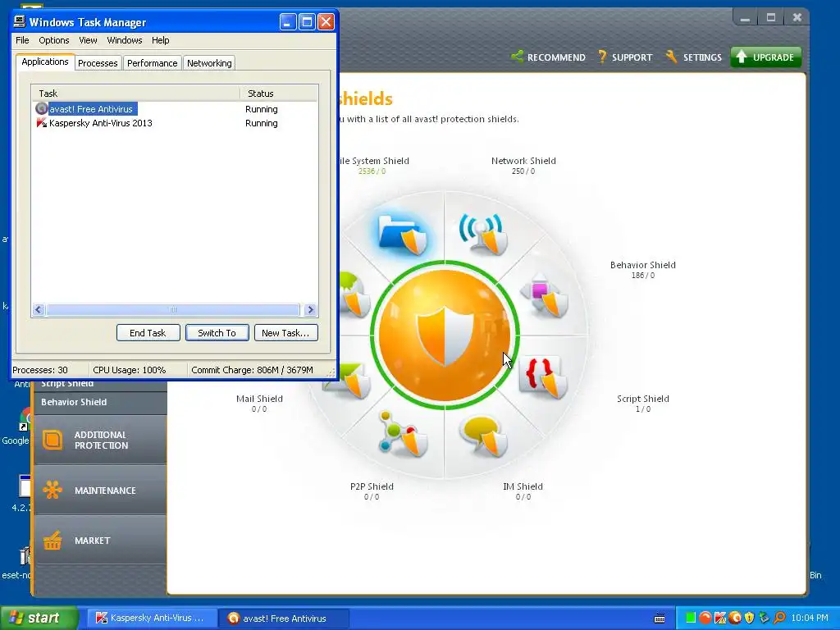Select avast! Free Antivirus task row

(175, 109)
